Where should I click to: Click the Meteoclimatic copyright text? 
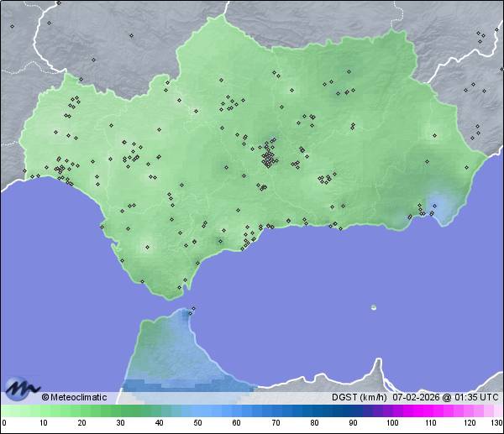[x=73, y=397]
